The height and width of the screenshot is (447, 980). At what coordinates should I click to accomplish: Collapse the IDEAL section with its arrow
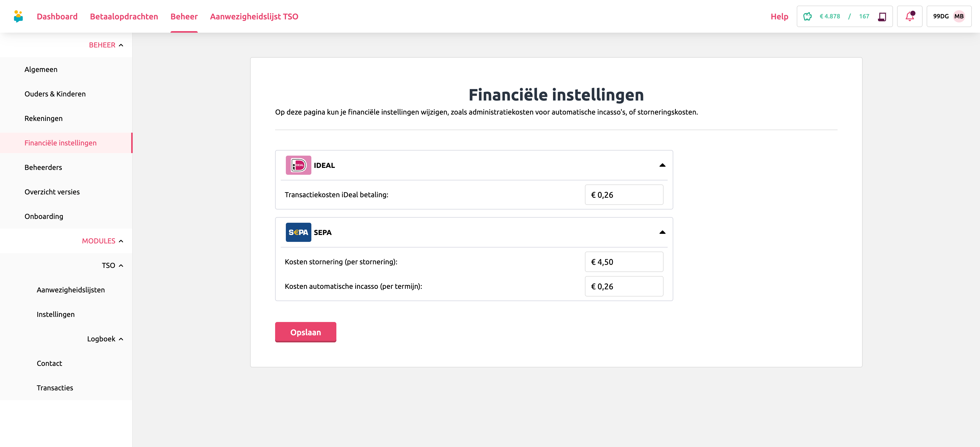pyautogui.click(x=662, y=165)
